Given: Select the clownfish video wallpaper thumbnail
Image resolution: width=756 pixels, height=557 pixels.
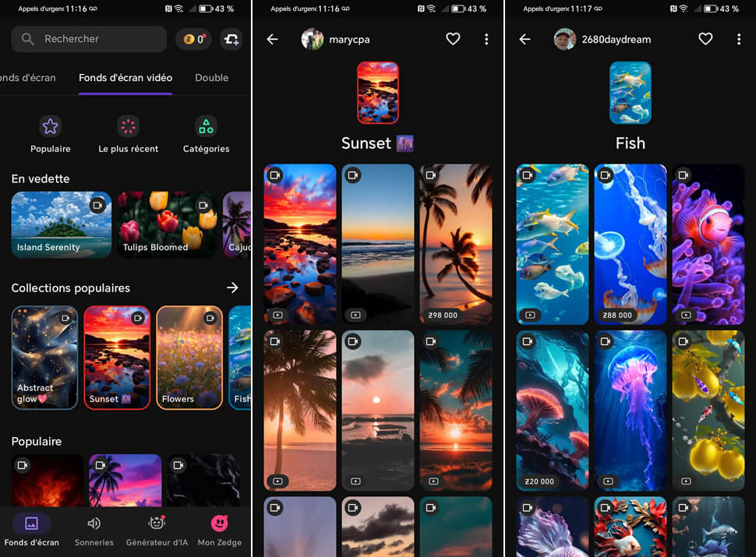Looking at the screenshot, I should pos(708,244).
